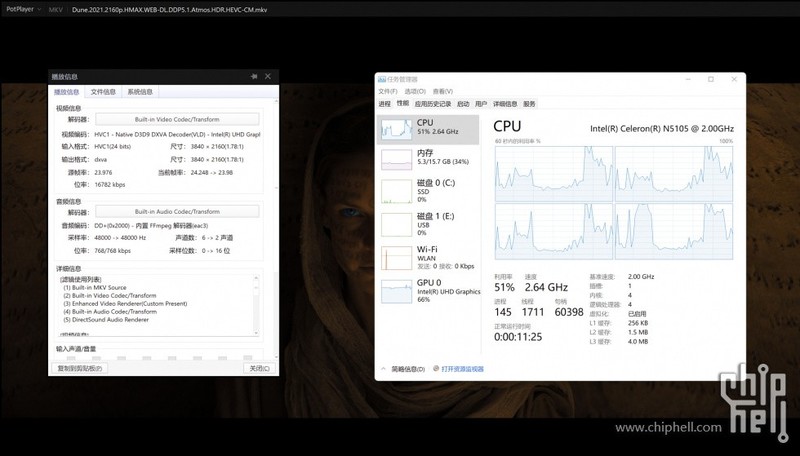This screenshot has height=456, width=800.
Task: Click the Built-in Audio Codec/Transform button
Action: click(177, 212)
